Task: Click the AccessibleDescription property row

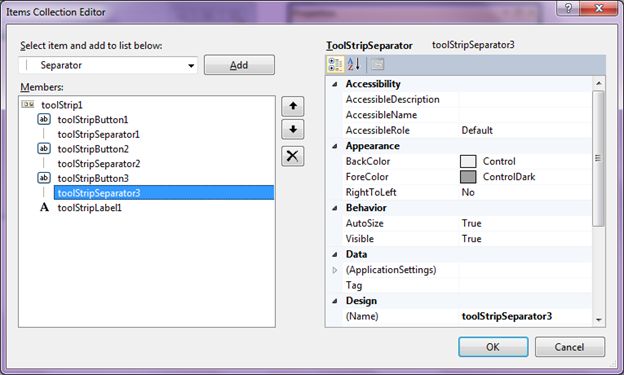Action: pos(466,100)
